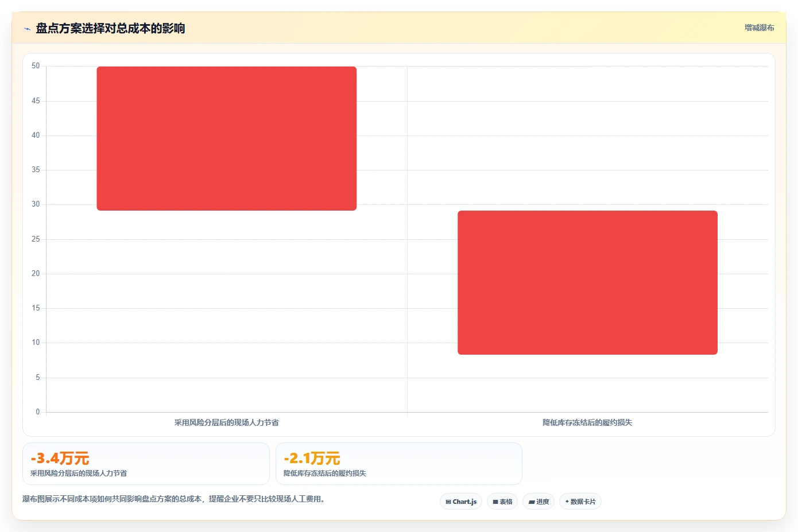Open the -2.1万元 data card

[399, 464]
